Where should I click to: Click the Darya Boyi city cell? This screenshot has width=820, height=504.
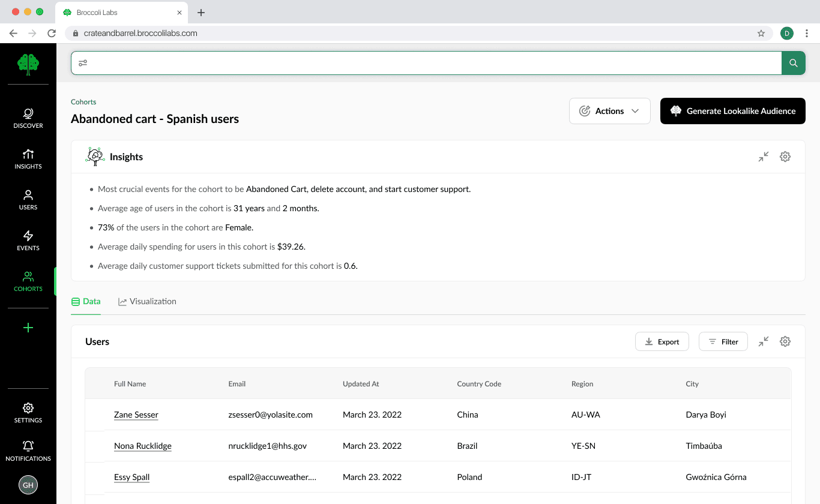706,415
